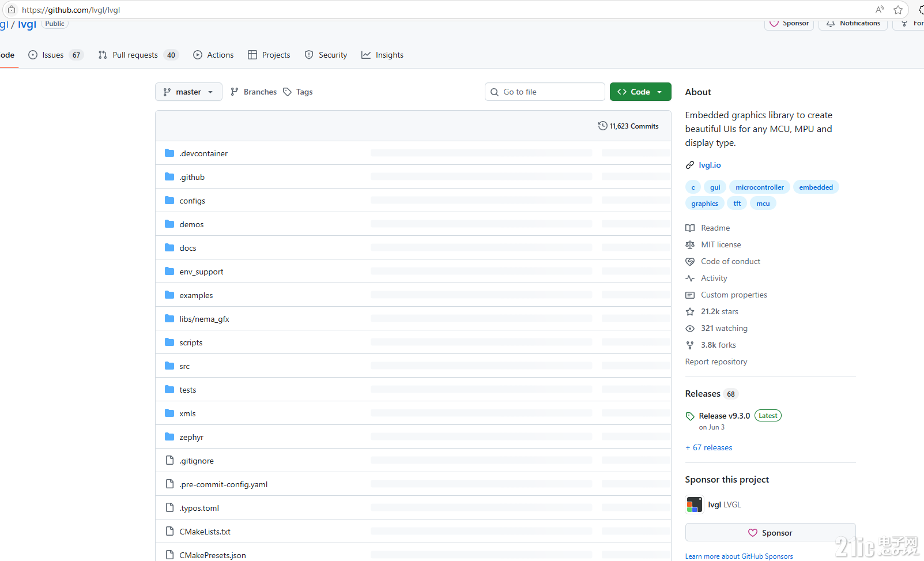Click the Tags tag icon
Screen dimensions: 924x561
pyautogui.click(x=287, y=92)
